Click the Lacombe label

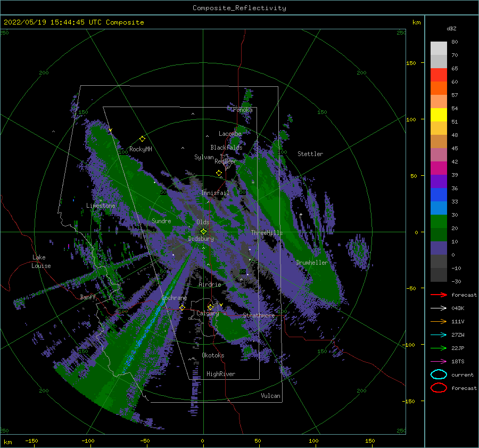(230, 134)
